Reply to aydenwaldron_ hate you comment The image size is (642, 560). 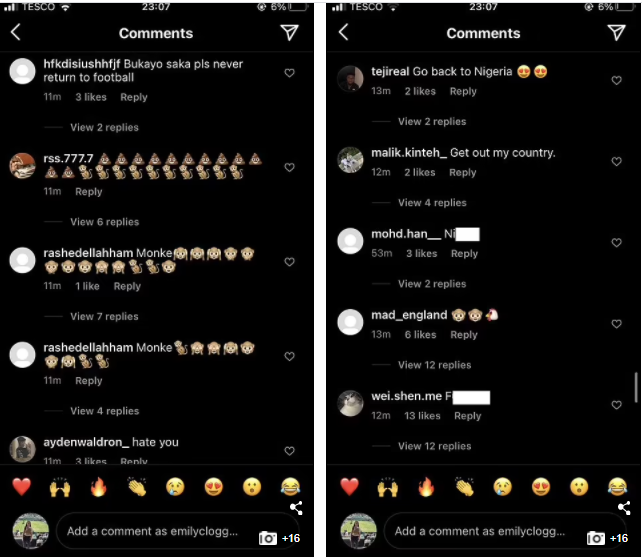tap(134, 461)
